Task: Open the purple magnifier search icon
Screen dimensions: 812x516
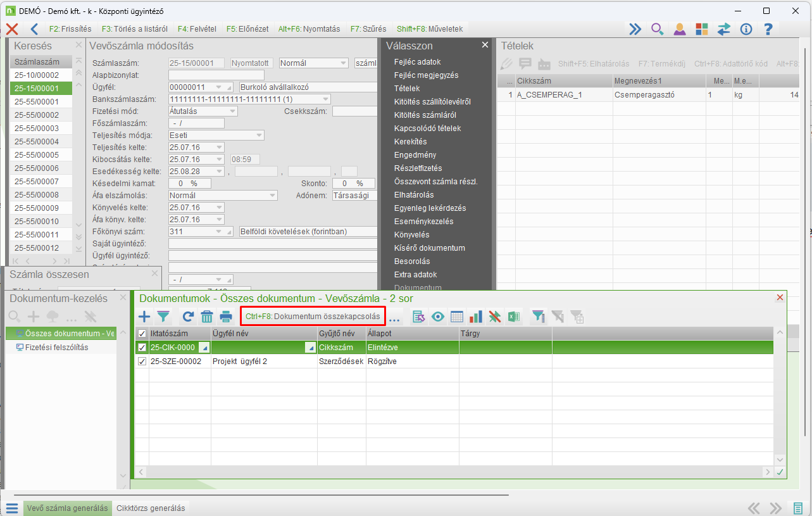Action: tap(658, 29)
